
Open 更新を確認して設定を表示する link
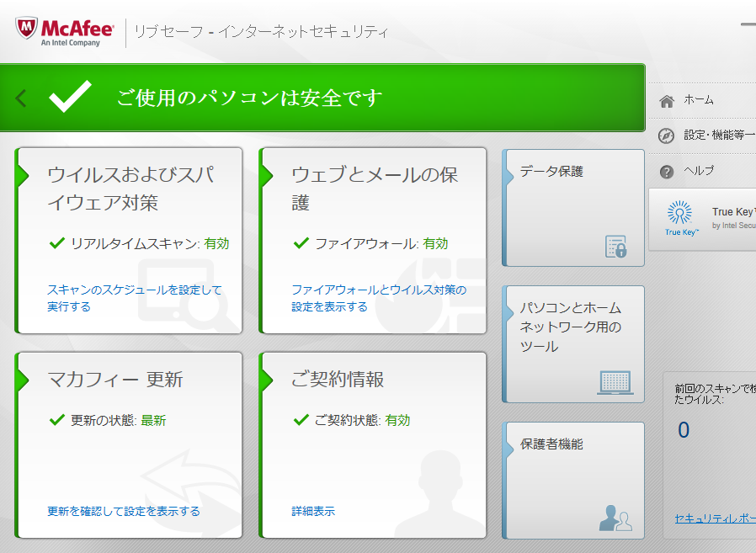click(124, 511)
